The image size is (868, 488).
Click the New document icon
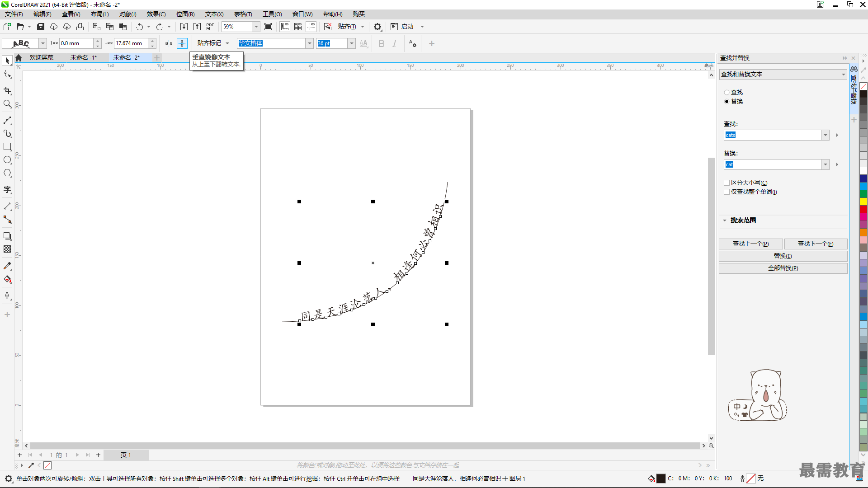click(7, 27)
